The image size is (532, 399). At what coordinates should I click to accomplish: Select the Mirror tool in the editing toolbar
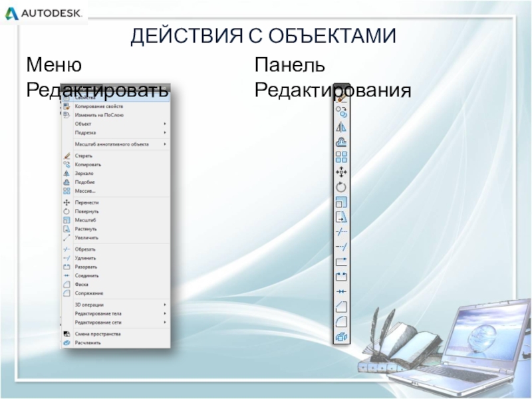[x=341, y=127]
